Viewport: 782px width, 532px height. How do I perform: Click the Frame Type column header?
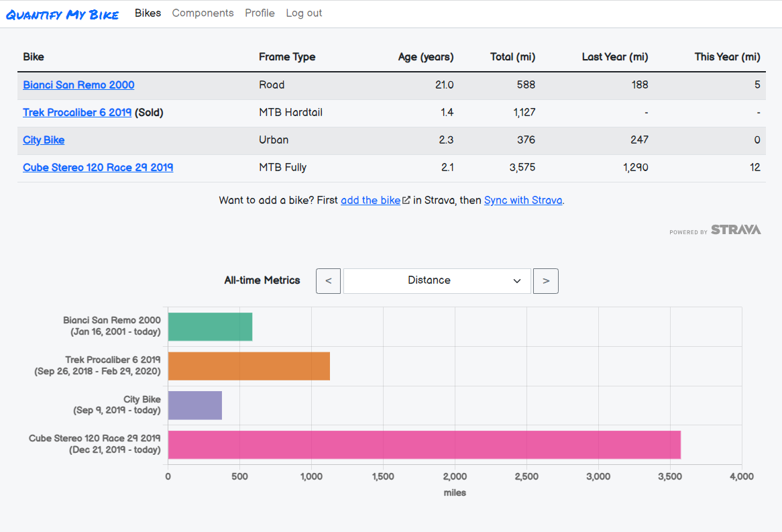point(287,57)
